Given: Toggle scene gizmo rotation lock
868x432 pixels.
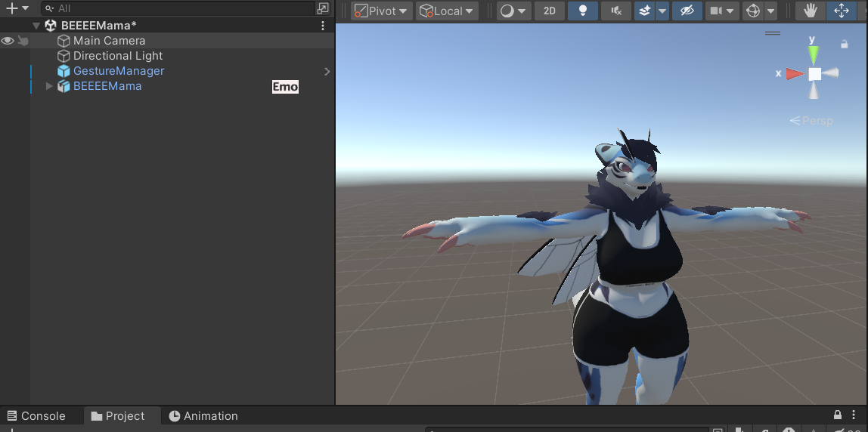Looking at the screenshot, I should tap(845, 44).
